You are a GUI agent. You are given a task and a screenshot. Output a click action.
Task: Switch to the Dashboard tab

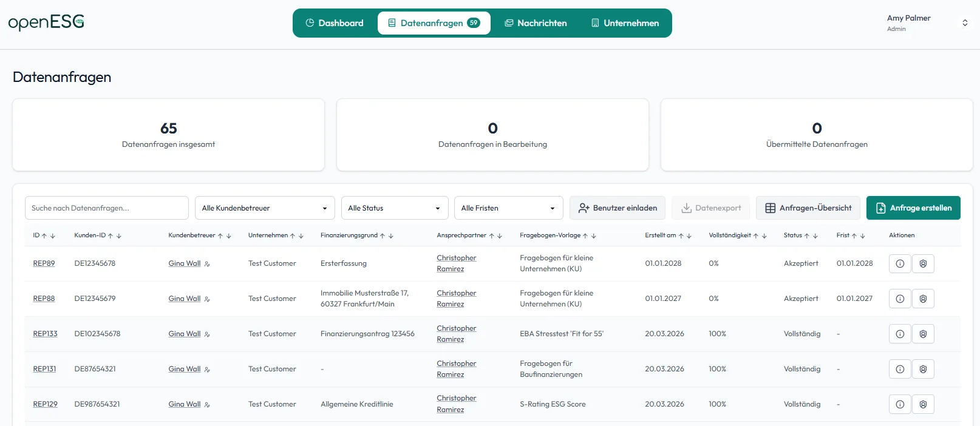[x=335, y=23]
